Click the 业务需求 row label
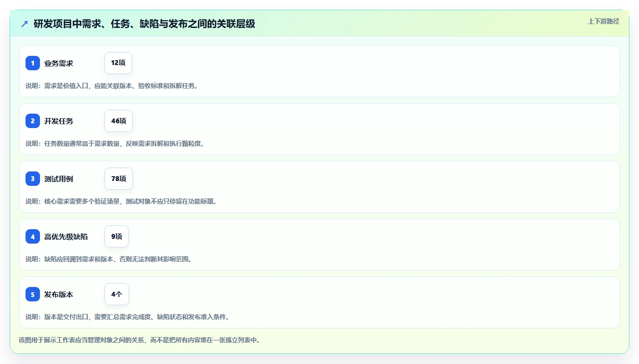The width and height of the screenshot is (639, 364). coord(59,63)
